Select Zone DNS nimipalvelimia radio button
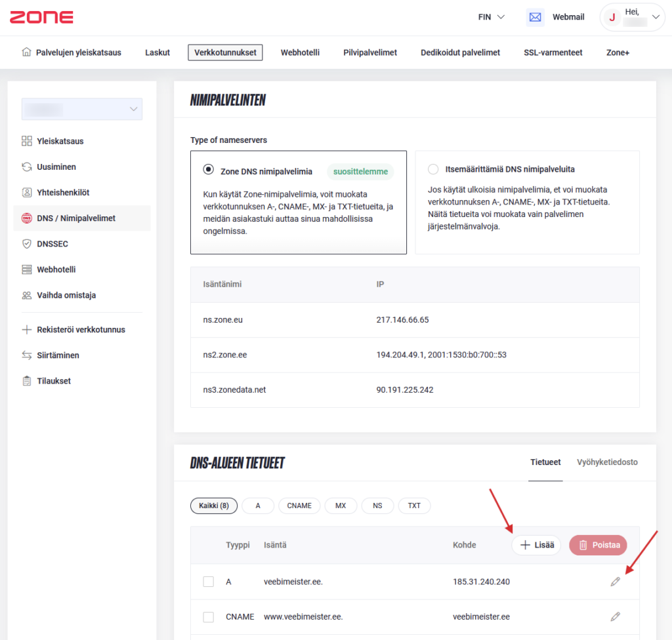 (209, 169)
